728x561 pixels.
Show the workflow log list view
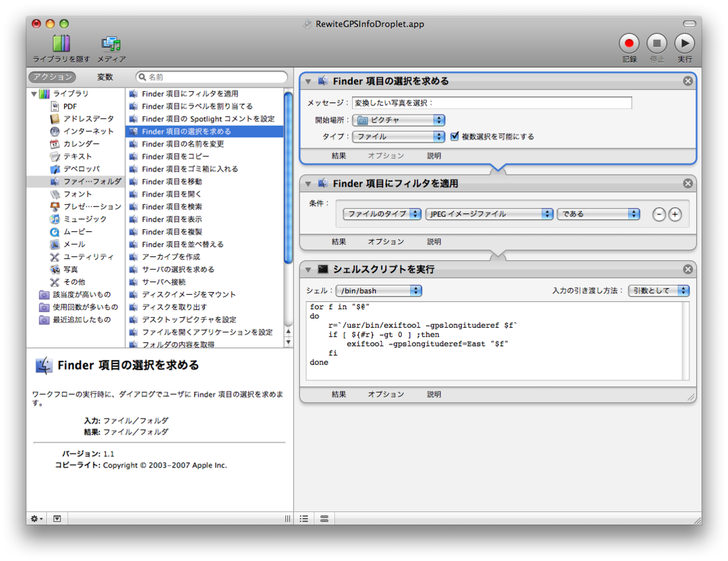tap(304, 519)
